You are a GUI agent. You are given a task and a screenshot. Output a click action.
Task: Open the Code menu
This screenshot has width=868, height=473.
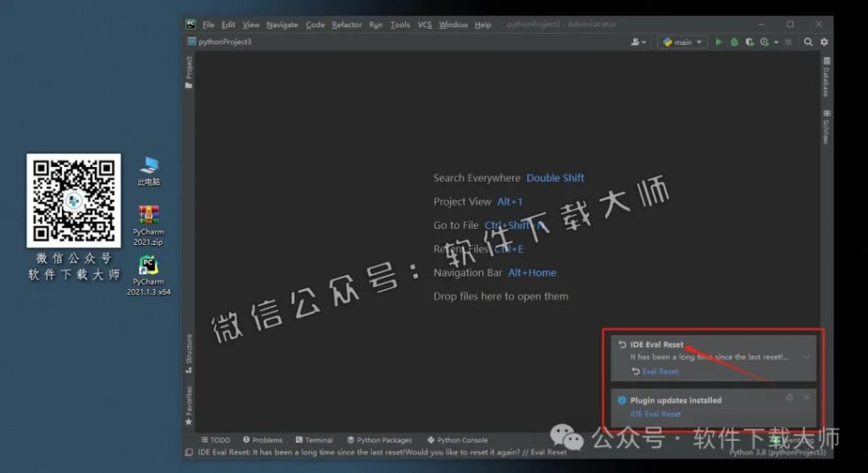point(315,25)
